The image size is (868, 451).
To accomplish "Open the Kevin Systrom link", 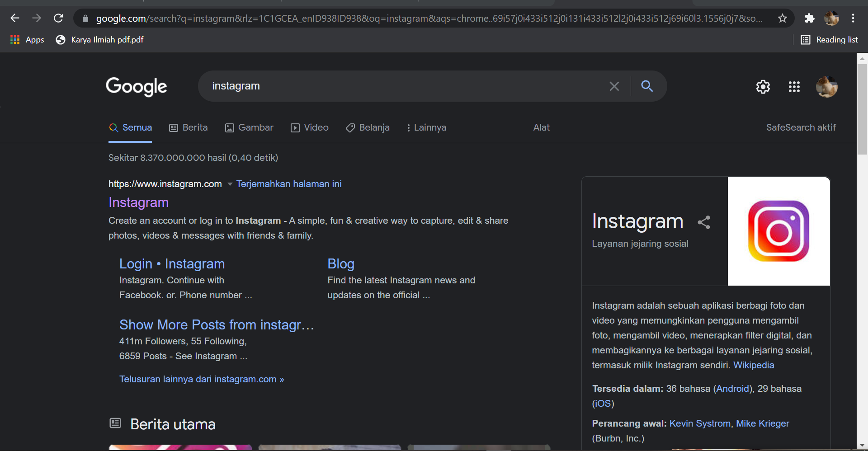I will pyautogui.click(x=700, y=423).
